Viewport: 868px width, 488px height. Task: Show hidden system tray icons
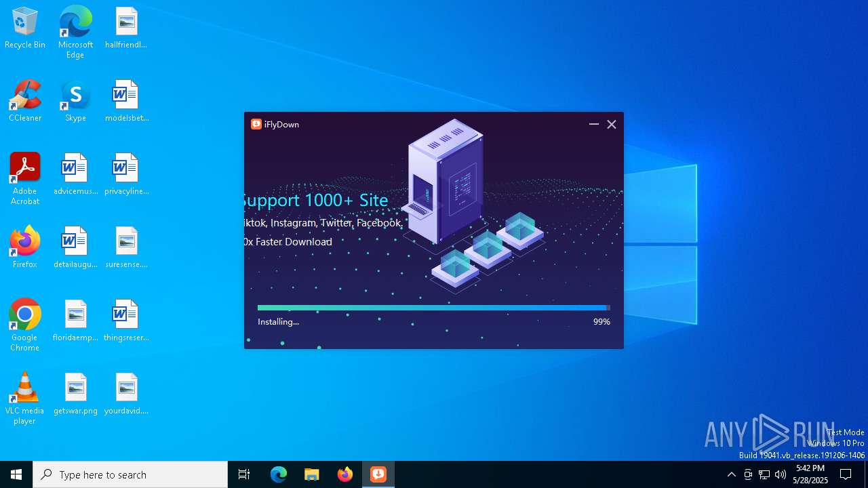tap(731, 474)
